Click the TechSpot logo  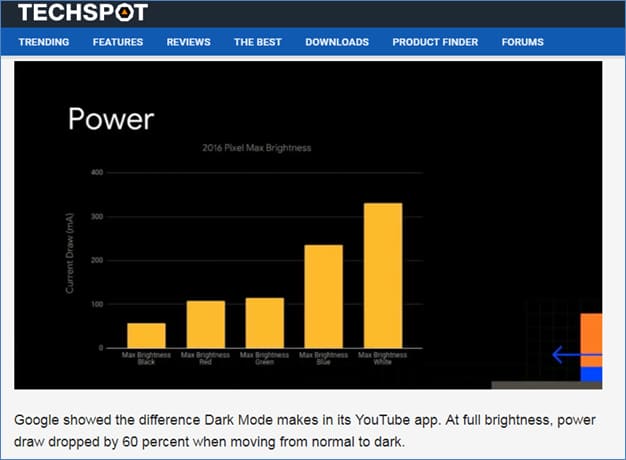[x=83, y=12]
